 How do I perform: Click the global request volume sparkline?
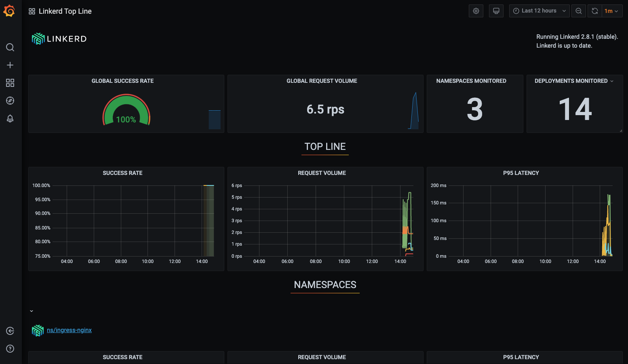(x=413, y=111)
